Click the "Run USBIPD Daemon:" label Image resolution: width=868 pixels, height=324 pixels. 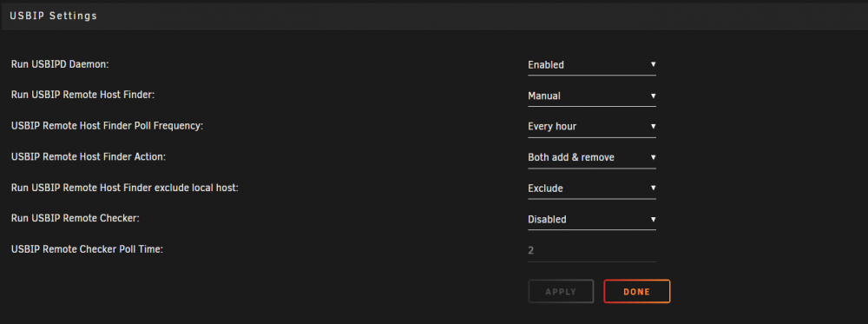61,64
